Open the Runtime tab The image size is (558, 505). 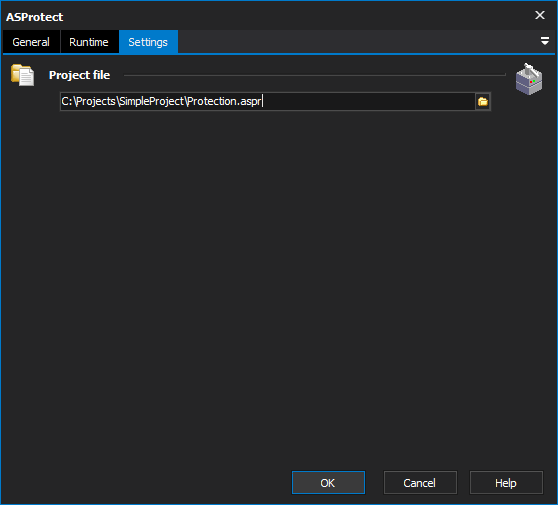[x=89, y=42]
